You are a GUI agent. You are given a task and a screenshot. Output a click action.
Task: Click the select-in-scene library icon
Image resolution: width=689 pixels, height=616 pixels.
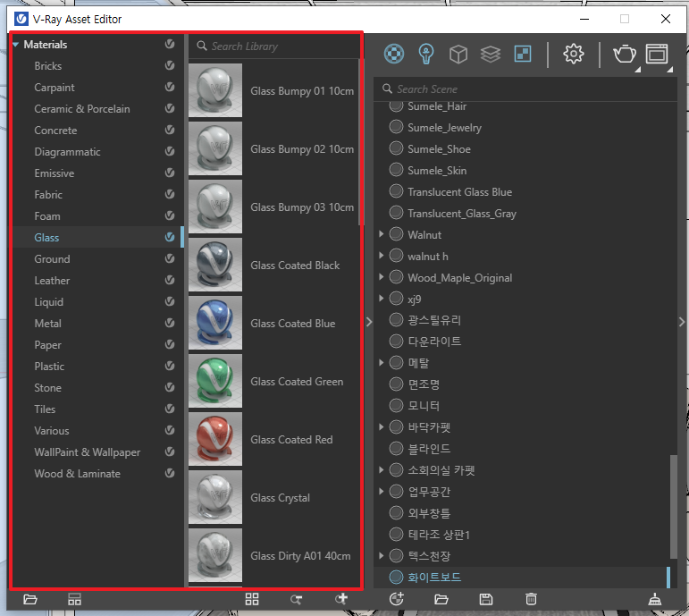(x=296, y=599)
